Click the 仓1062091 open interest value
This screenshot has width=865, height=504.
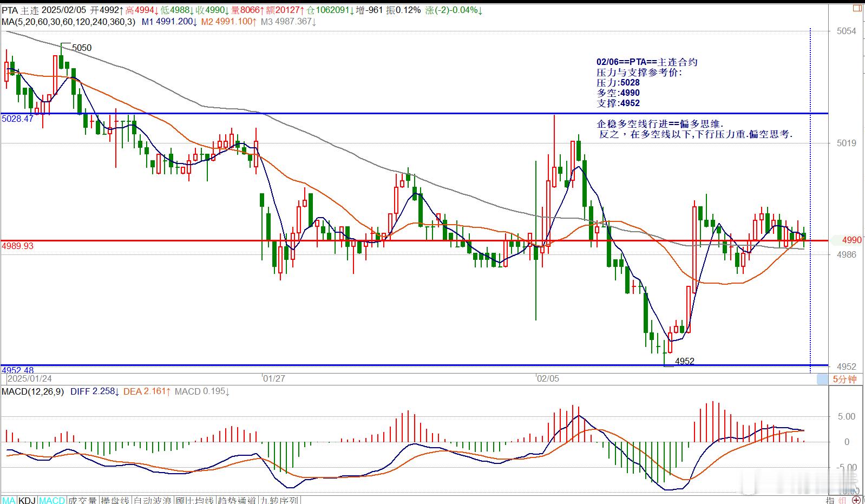pyautogui.click(x=331, y=10)
